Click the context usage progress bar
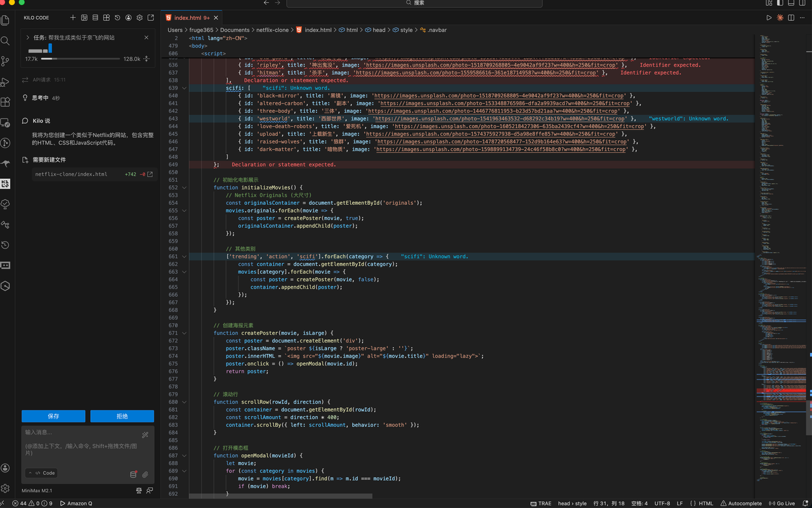 (x=81, y=59)
